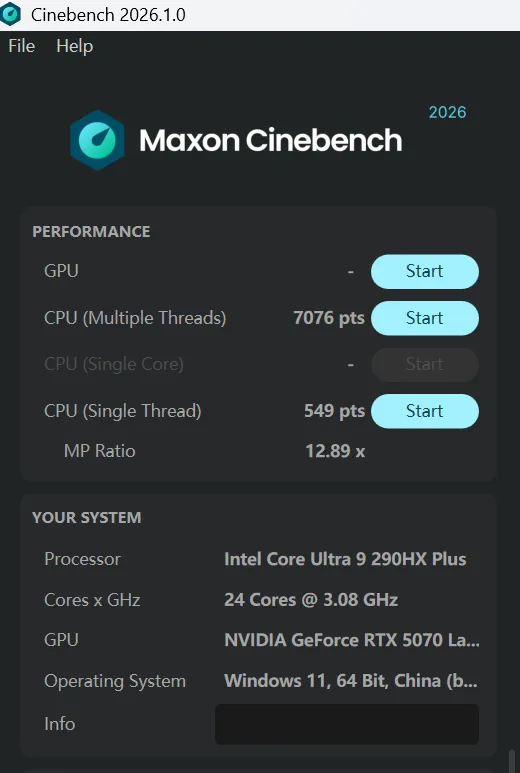This screenshot has width=520, height=773.
Task: Click into the Info text field
Action: (x=347, y=724)
